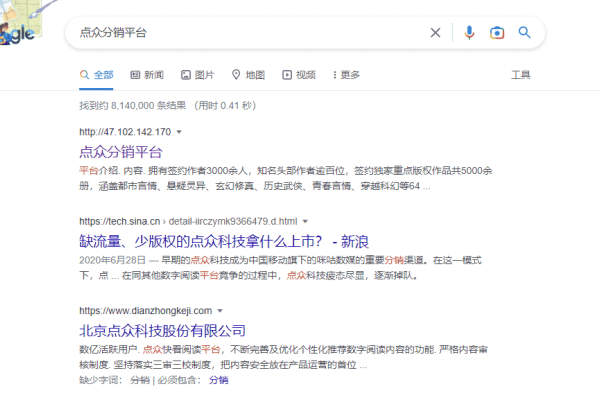Start voice search with the microphone icon

(469, 33)
